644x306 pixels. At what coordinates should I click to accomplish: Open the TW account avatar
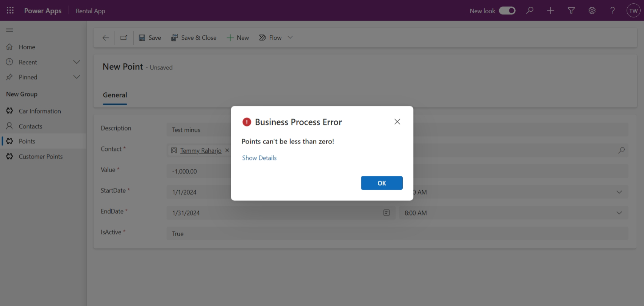[x=633, y=11]
